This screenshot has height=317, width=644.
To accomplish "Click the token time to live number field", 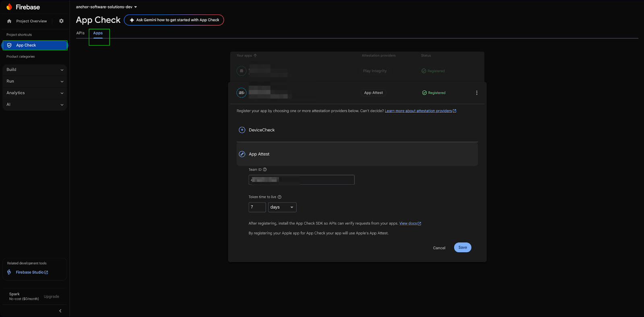I will [257, 207].
